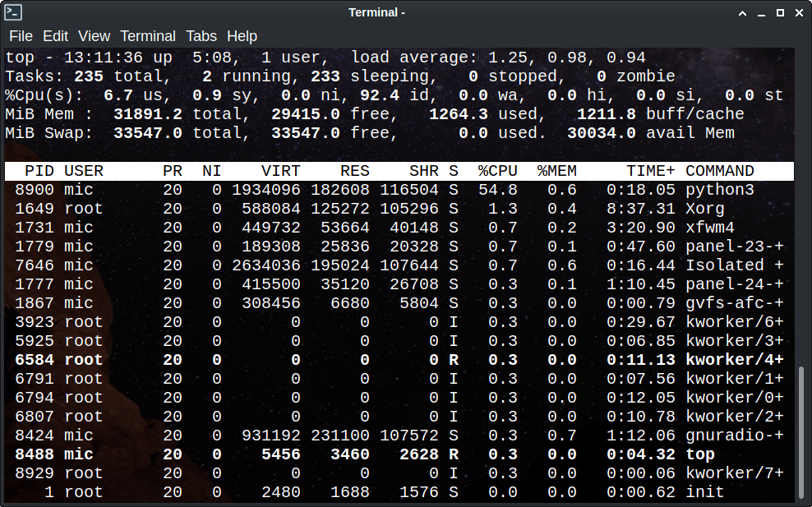Click the COMMAND column header

719,171
